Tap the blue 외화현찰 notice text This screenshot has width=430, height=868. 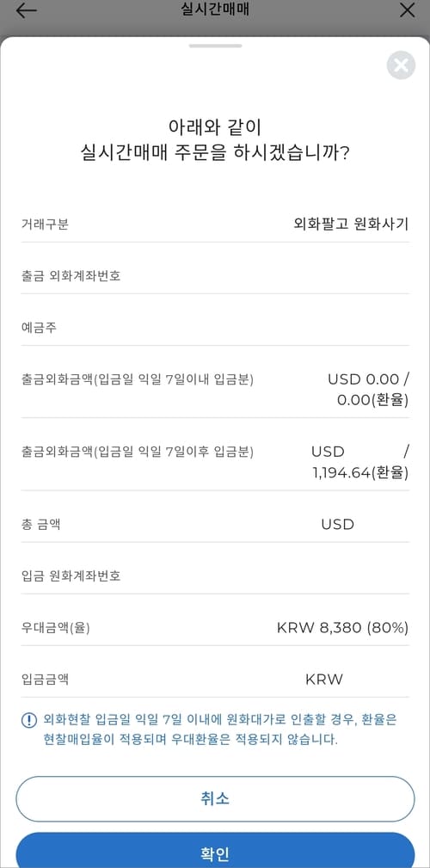point(220,729)
